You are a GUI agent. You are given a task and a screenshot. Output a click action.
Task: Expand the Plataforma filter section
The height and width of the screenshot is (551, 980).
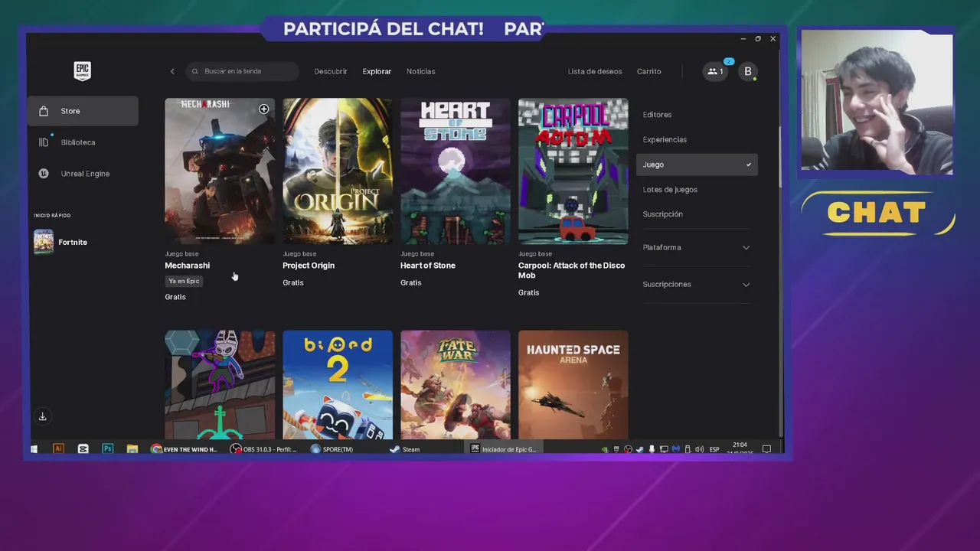(x=697, y=247)
